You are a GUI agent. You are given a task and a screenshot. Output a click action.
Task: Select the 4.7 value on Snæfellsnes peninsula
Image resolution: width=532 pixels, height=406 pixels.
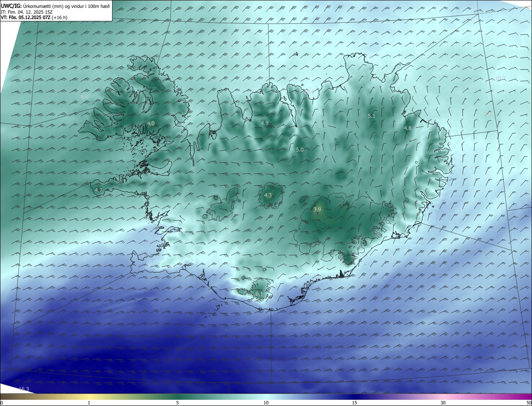point(99,190)
